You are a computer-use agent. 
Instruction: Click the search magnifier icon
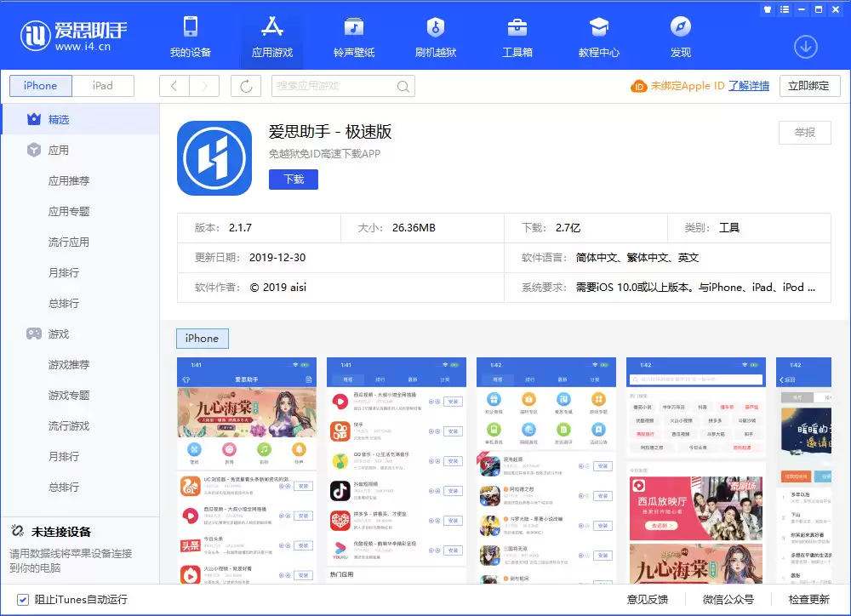[x=403, y=86]
